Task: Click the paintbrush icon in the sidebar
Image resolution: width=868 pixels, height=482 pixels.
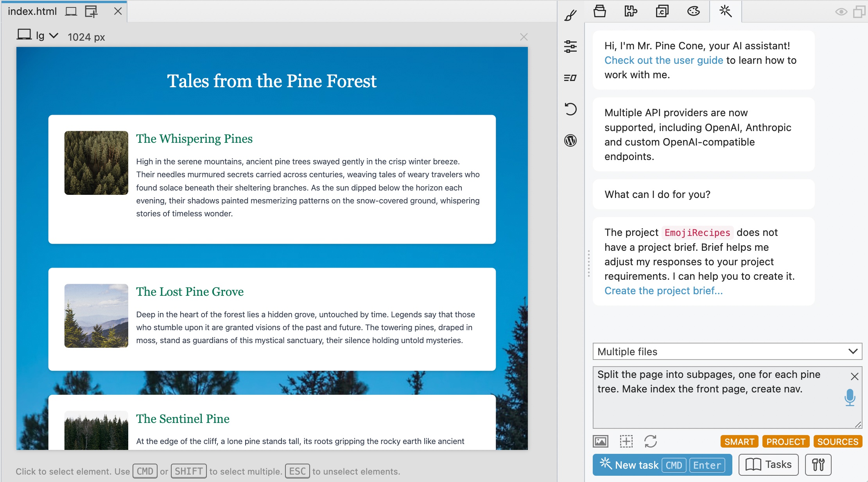Action: (x=570, y=15)
